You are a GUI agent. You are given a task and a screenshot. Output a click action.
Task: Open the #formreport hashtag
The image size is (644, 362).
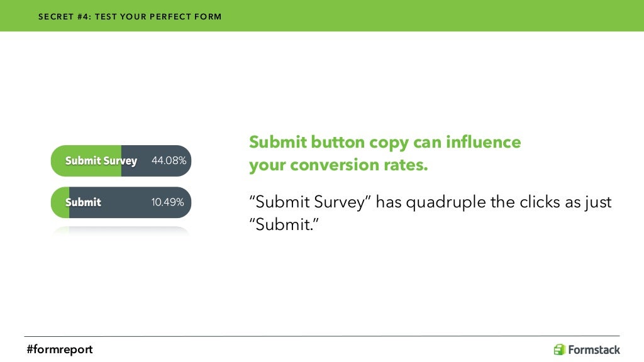click(60, 349)
